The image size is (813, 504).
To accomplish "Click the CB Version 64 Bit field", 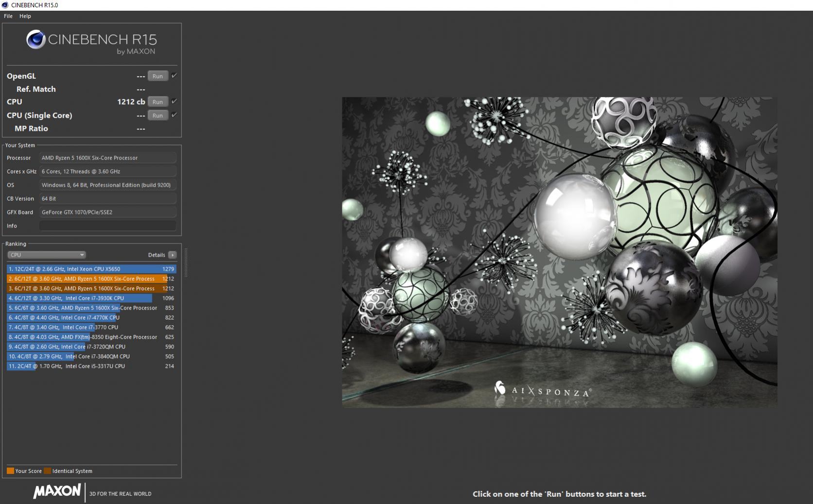I will click(107, 199).
